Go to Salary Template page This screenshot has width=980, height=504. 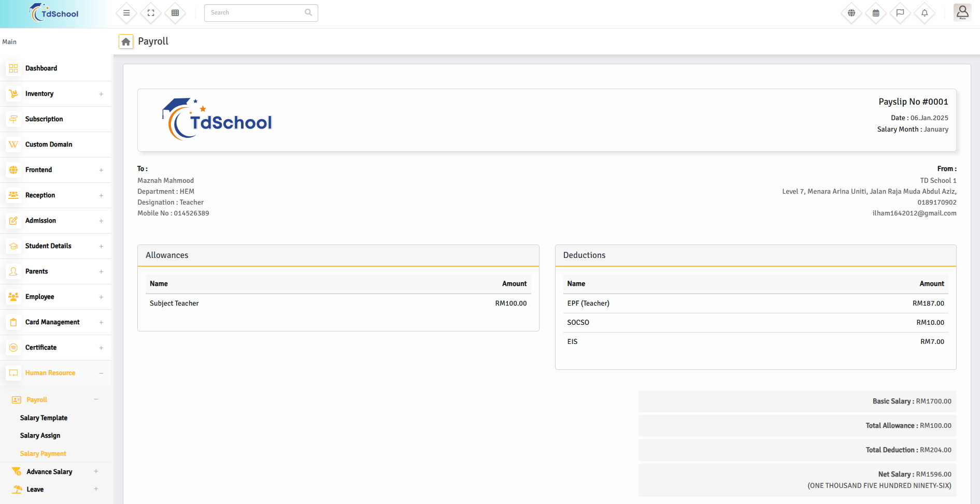(44, 418)
